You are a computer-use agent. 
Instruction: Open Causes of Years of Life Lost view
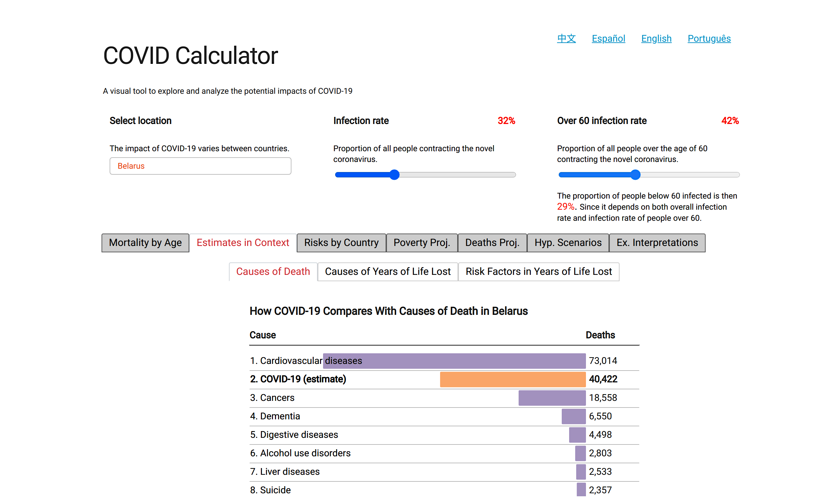click(388, 271)
